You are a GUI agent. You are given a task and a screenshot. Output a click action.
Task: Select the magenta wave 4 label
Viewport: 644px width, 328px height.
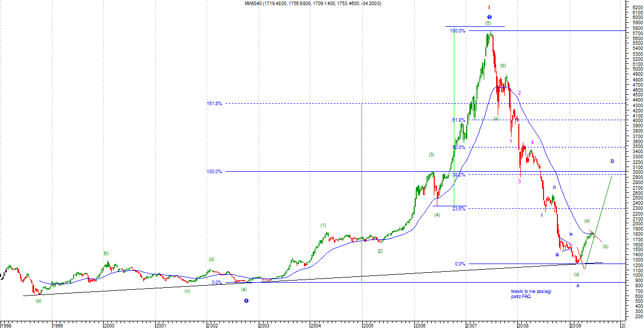(532, 142)
